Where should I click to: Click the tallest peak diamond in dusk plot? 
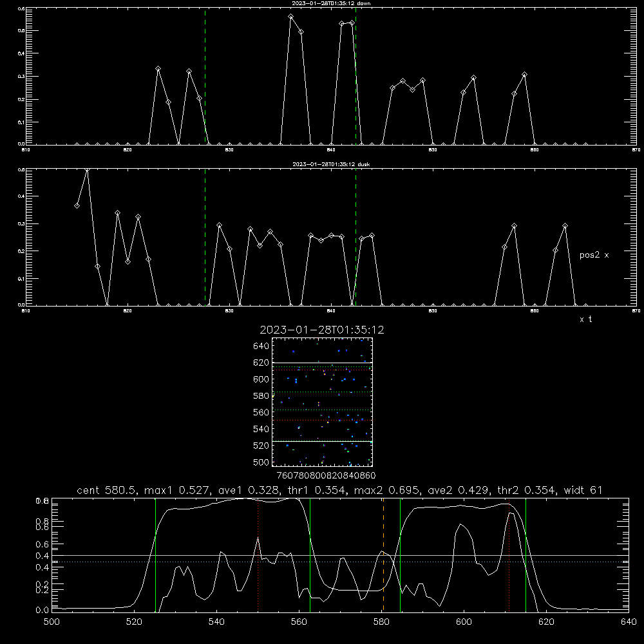[87, 169]
